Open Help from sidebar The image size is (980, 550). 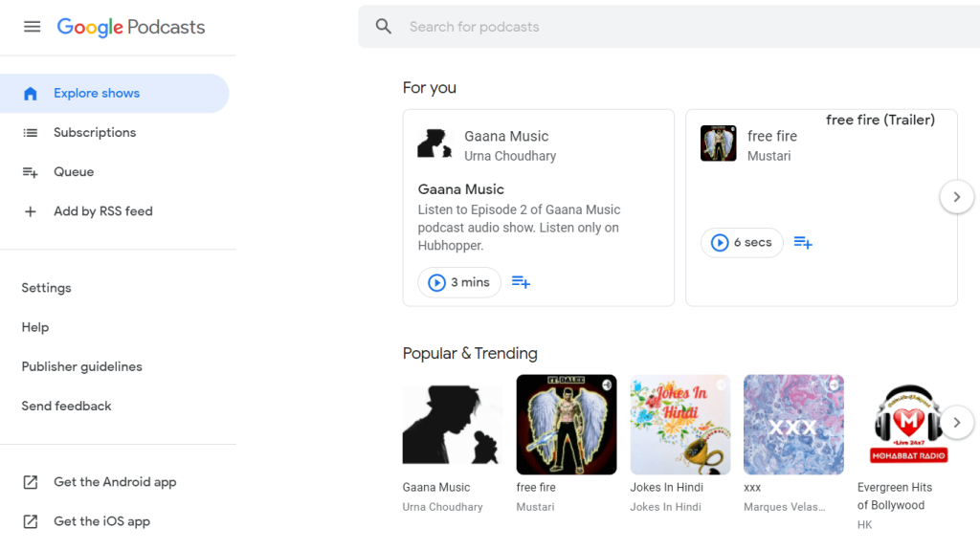point(35,327)
